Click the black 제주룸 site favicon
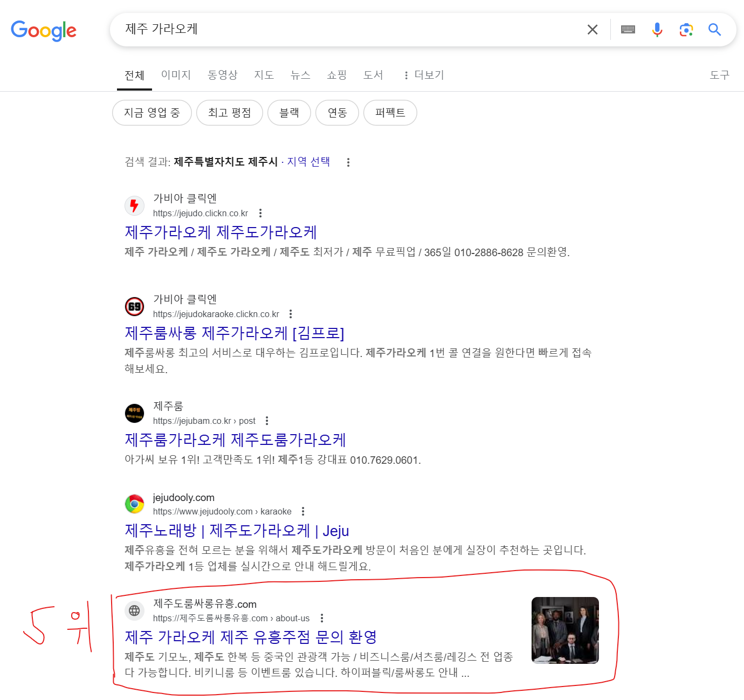This screenshot has height=700, width=744. click(x=135, y=413)
